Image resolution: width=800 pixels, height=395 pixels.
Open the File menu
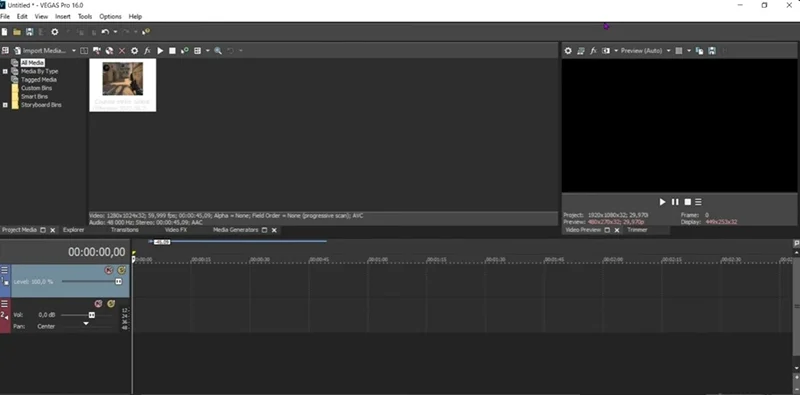click(5, 16)
